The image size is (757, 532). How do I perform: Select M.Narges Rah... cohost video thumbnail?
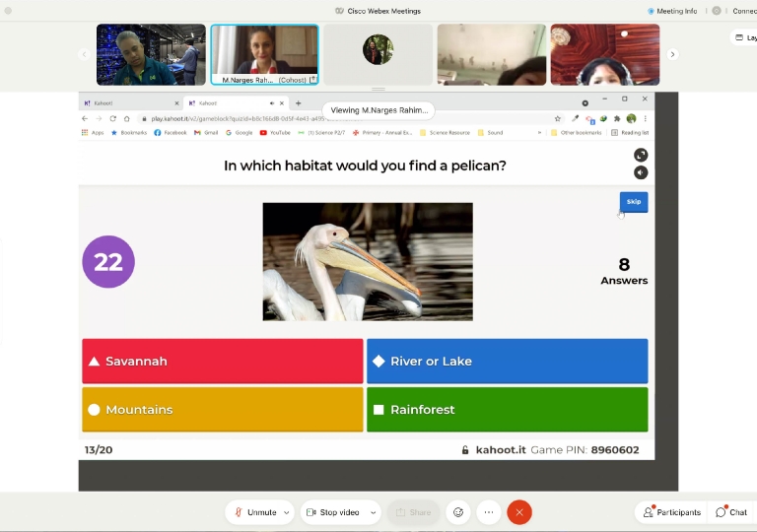point(264,54)
